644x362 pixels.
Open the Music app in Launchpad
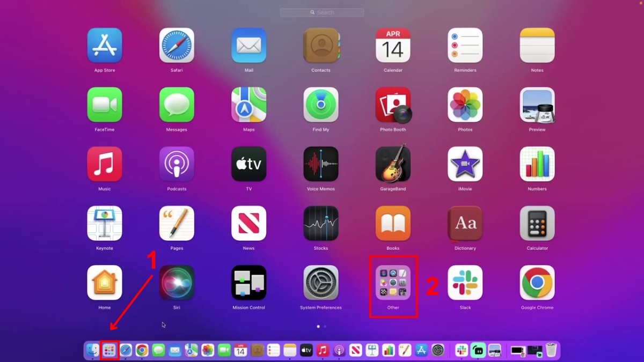click(105, 164)
